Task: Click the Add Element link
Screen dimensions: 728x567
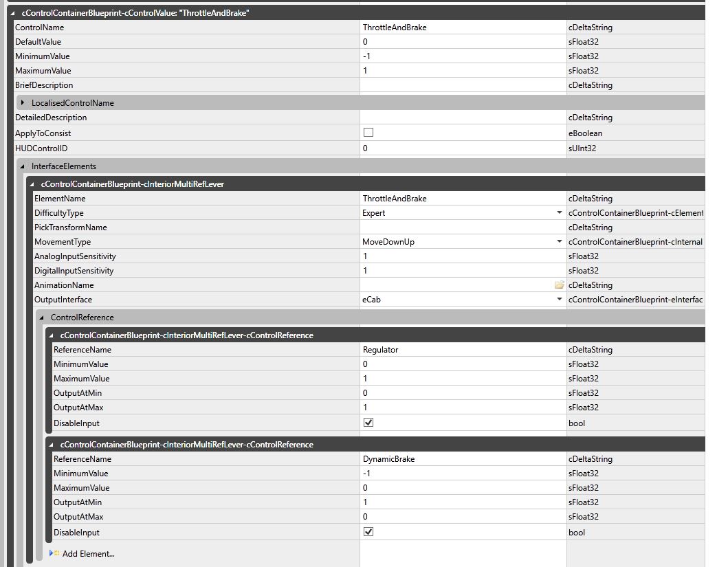Action: pyautogui.click(x=88, y=553)
